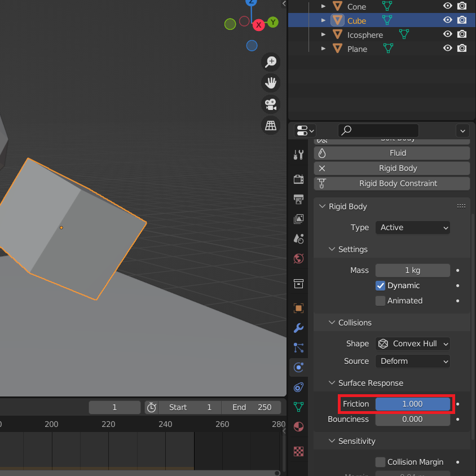The image size is (476, 476).
Task: Select the Plane object in outliner
Action: [x=357, y=49]
